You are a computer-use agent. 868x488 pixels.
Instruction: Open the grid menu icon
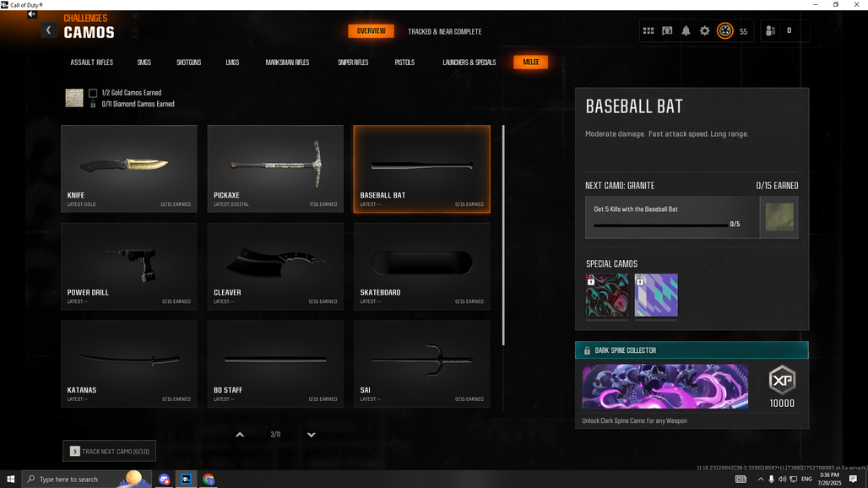click(648, 31)
